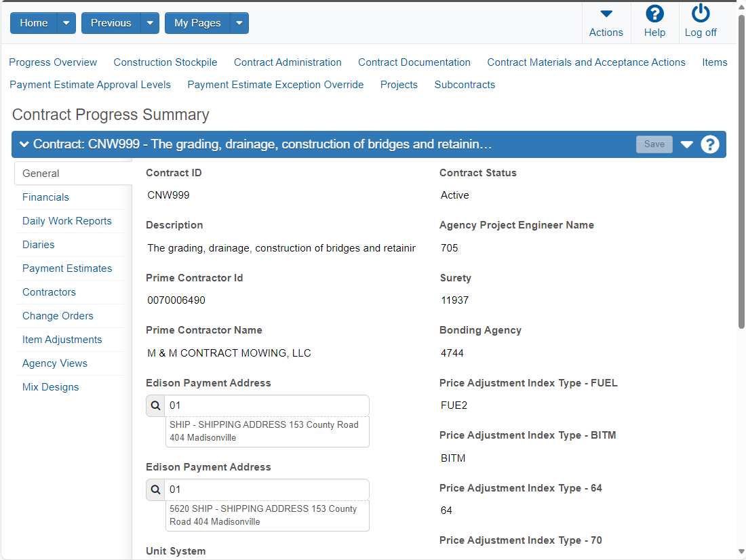Screen dimensions: 746x560
Task: Click first Edison Payment Address search icon
Action: pos(155,405)
